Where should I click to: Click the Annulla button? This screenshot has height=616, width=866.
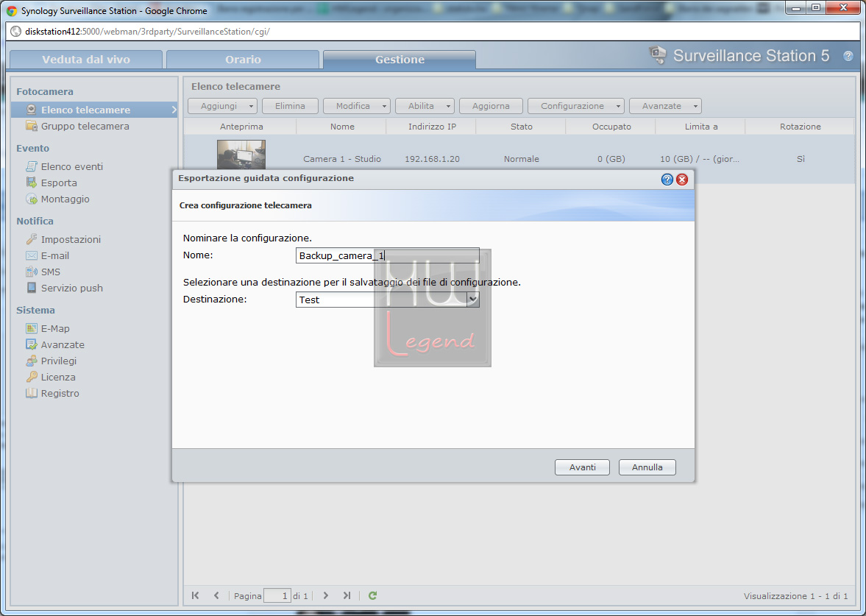pyautogui.click(x=647, y=467)
